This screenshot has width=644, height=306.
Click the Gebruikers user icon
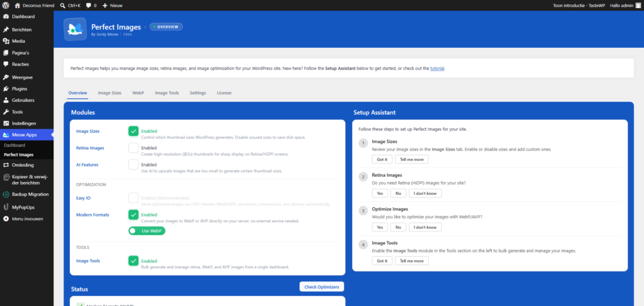6,100
